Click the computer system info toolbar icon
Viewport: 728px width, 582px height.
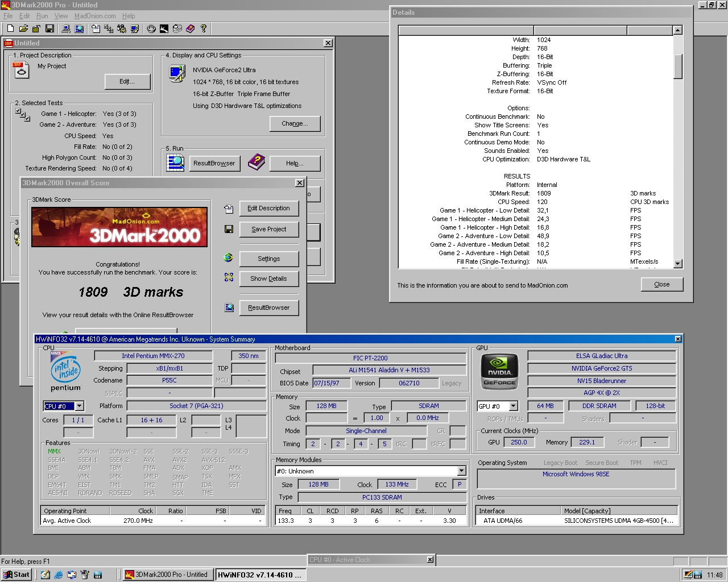click(66, 28)
